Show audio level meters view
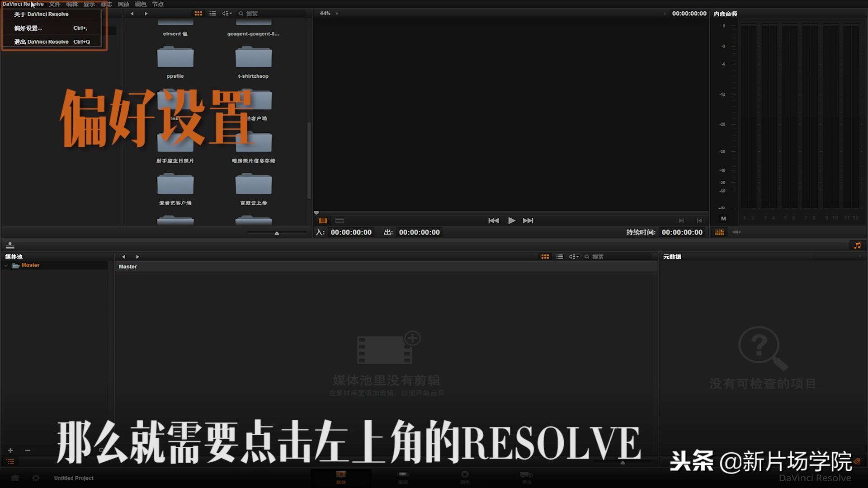 (x=719, y=232)
